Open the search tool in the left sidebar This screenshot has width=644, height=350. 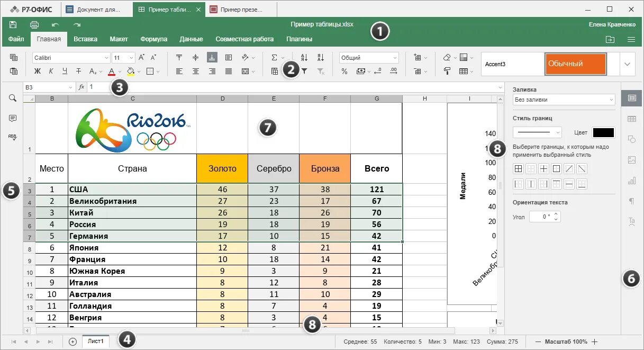[13, 98]
